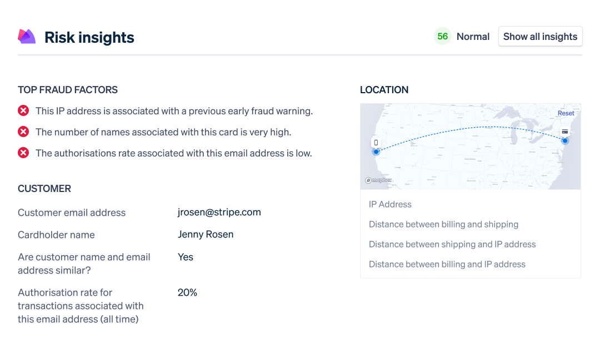Click the Stripe Radar logo icon
Viewport: 600px width, 364px height.
pyautogui.click(x=27, y=37)
